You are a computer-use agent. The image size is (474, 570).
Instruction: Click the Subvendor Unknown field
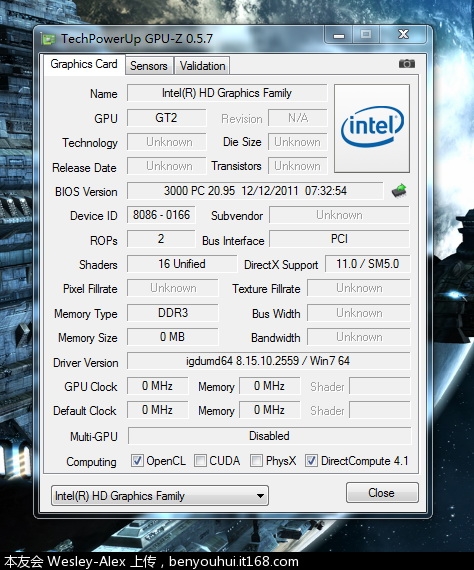[340, 215]
